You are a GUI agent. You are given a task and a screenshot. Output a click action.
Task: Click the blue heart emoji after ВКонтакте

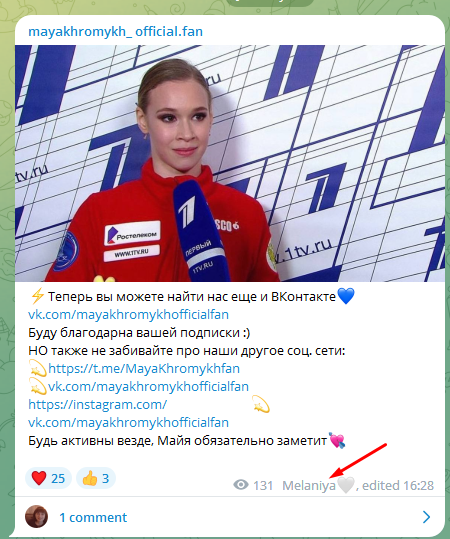(x=345, y=296)
